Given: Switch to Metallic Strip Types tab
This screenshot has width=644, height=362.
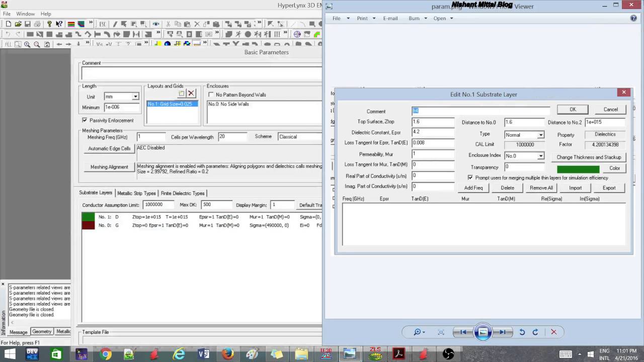Looking at the screenshot, I should pos(136,193).
